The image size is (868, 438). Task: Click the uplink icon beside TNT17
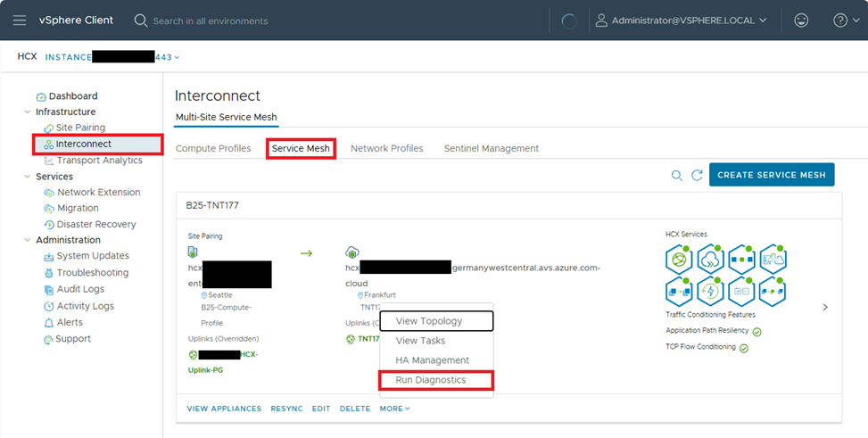point(351,339)
